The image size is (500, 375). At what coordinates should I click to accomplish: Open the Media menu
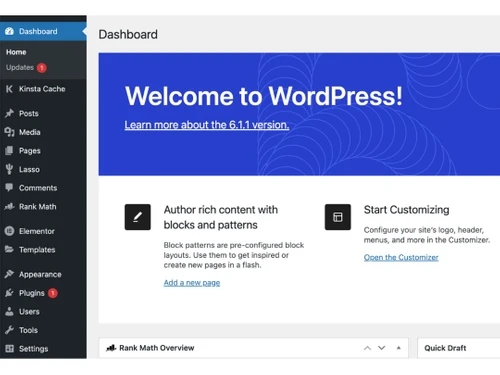43,132
